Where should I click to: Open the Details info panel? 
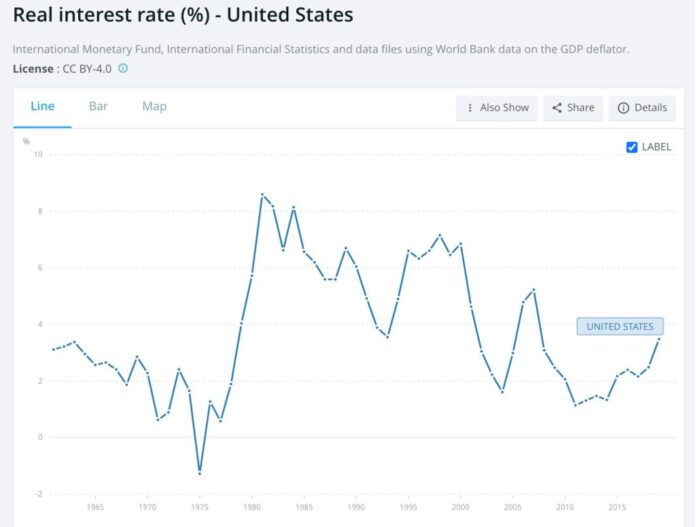[641, 108]
